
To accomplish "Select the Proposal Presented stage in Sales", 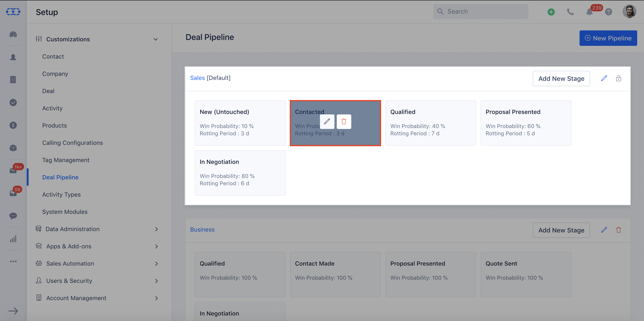I will pyautogui.click(x=526, y=123).
